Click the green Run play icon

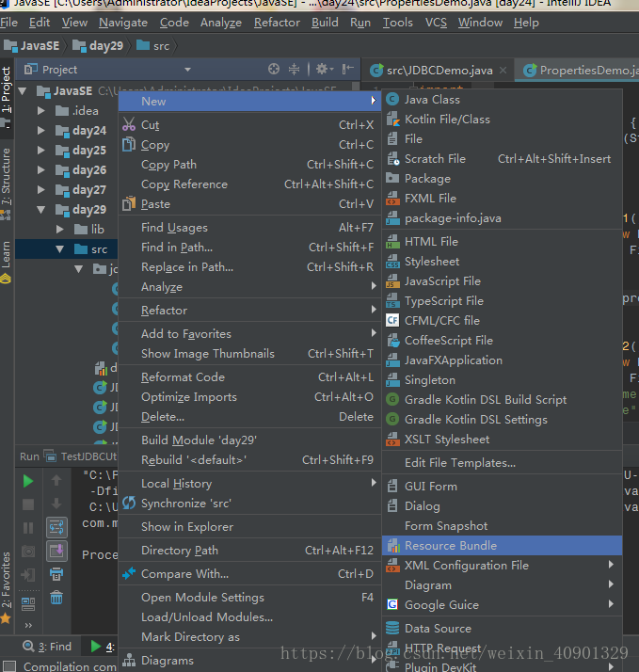click(x=28, y=481)
